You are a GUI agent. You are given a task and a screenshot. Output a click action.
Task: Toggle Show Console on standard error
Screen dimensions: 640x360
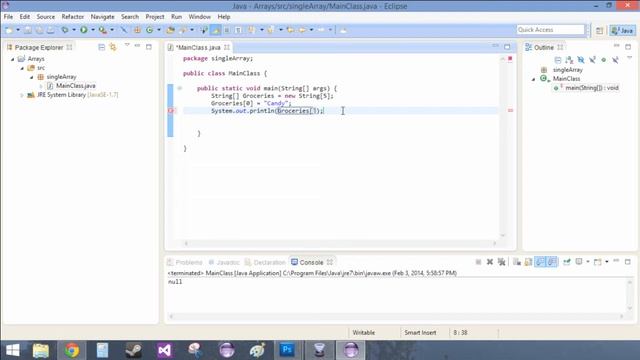click(552, 262)
